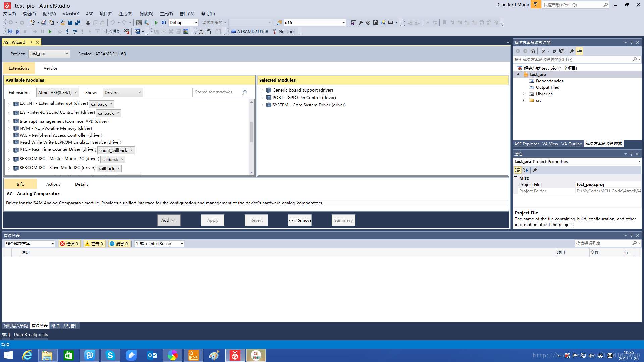Screen dimensions: 644x362
Task: Click the << Remove button
Action: coord(300,220)
